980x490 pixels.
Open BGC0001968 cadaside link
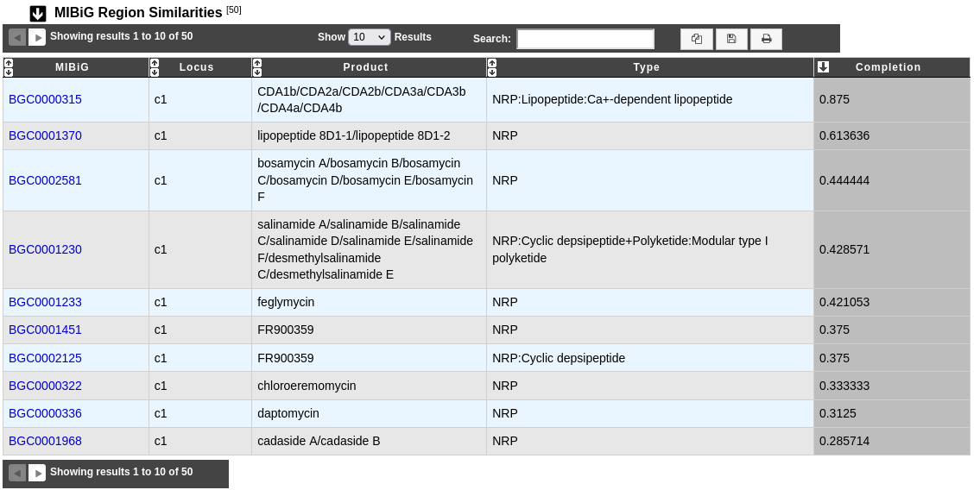point(45,441)
